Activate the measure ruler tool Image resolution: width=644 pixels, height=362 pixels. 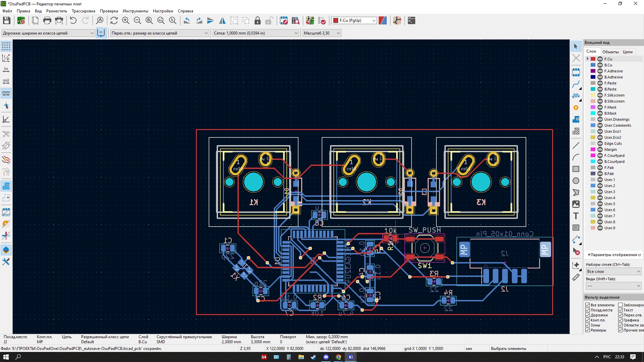(x=576, y=277)
